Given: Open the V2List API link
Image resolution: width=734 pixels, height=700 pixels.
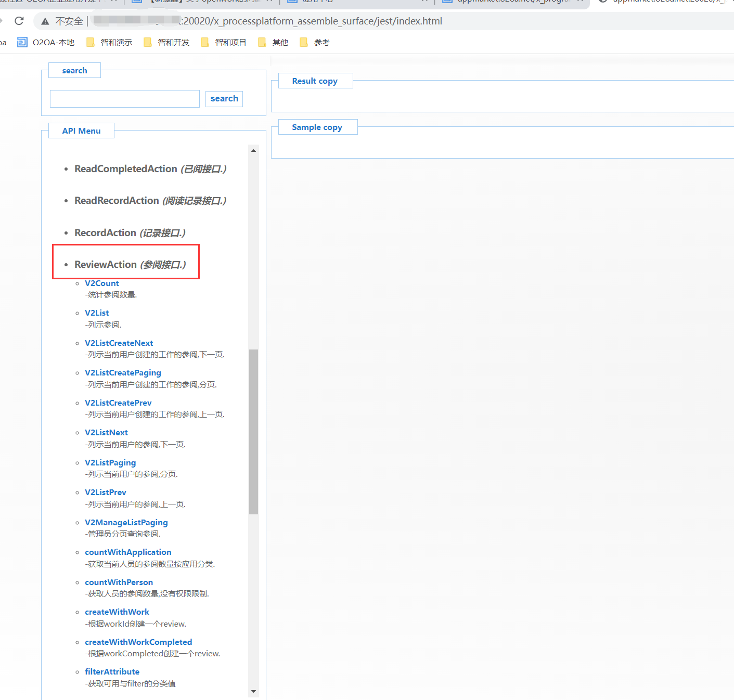Looking at the screenshot, I should pos(97,313).
